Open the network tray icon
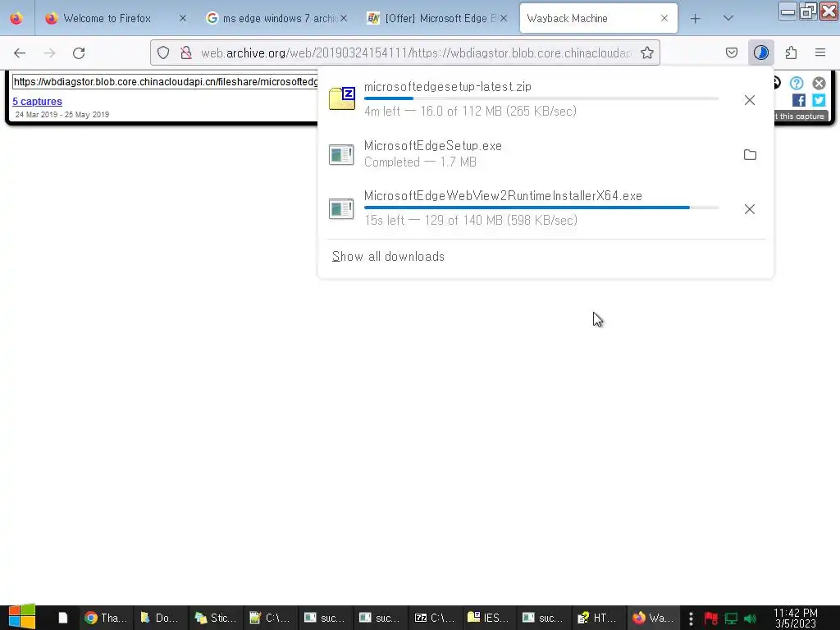840x630 pixels. 731,619
